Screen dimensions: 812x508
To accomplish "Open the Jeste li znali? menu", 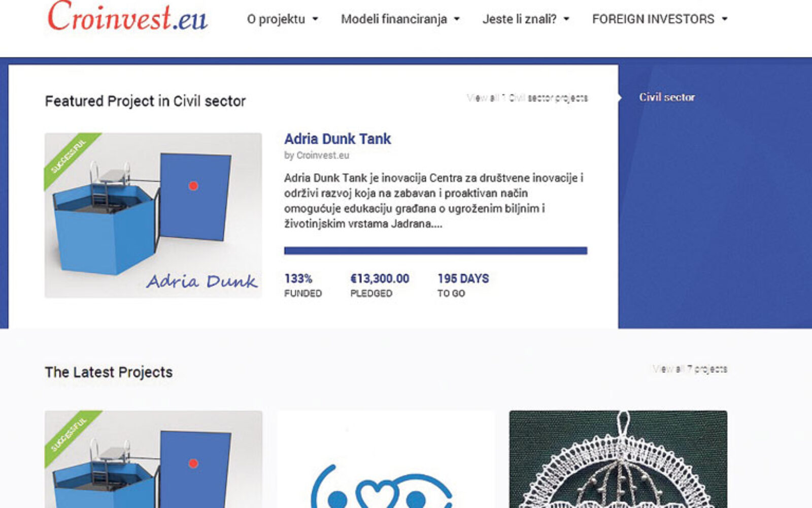I will 519,19.
